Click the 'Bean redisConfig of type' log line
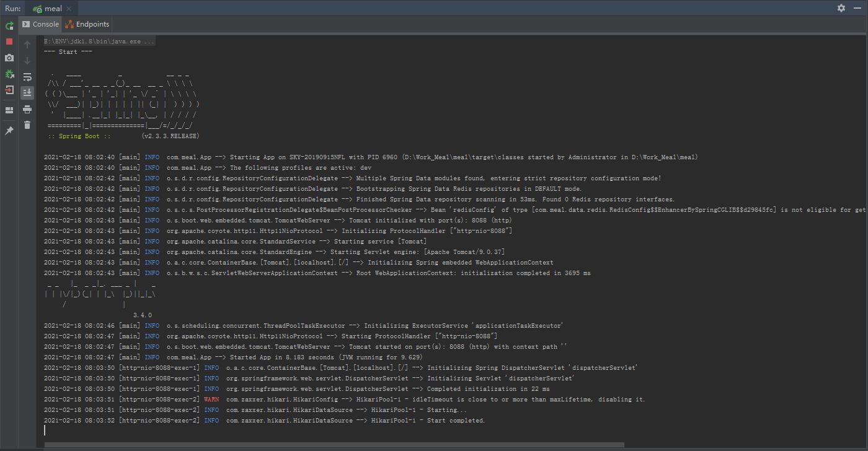868x451 pixels. [454, 210]
